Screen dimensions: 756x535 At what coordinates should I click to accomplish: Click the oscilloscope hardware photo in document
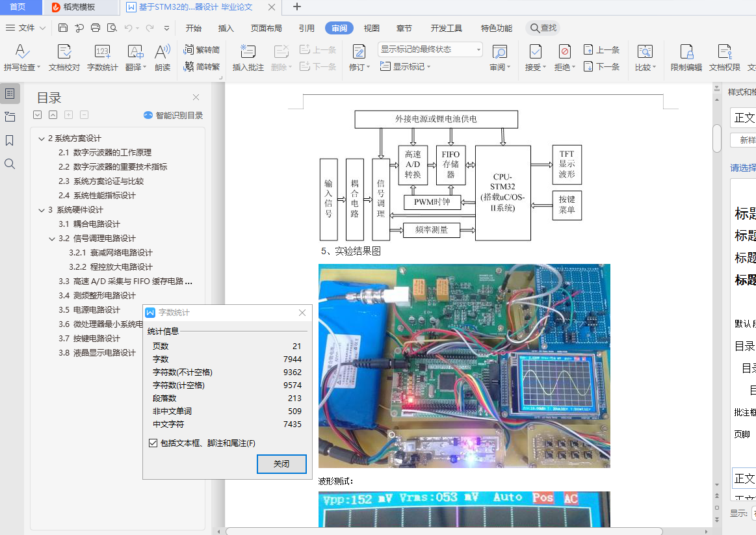(464, 366)
